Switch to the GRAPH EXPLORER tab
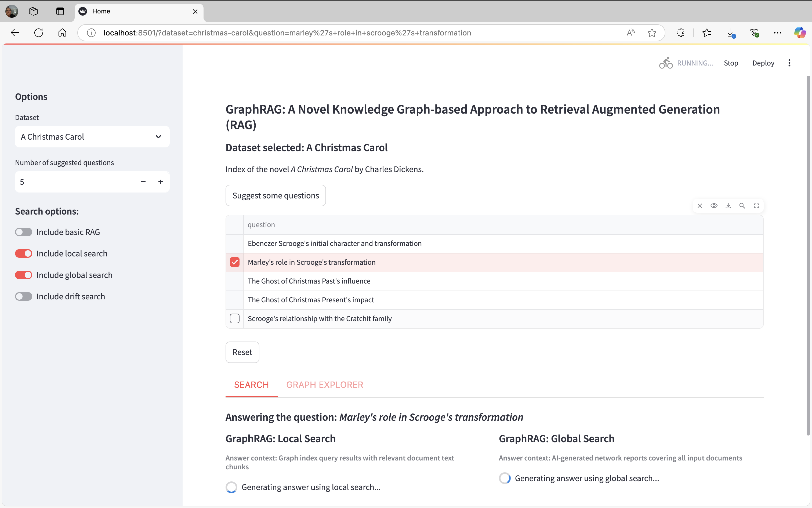 point(325,385)
